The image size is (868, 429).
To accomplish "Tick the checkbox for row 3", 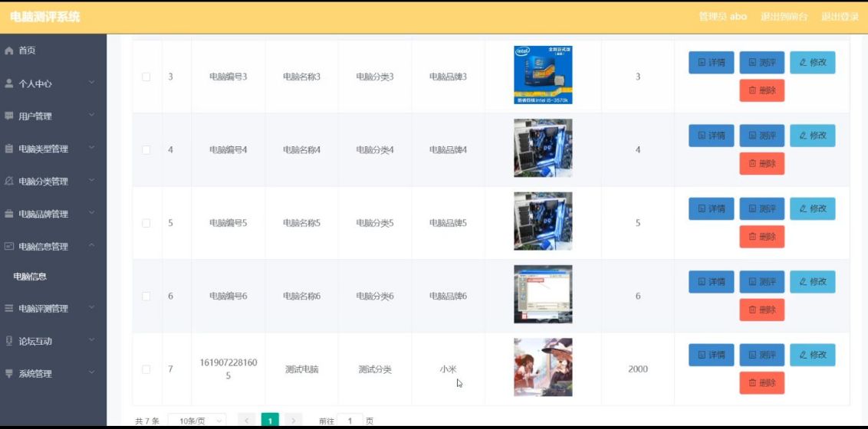I will click(x=146, y=77).
